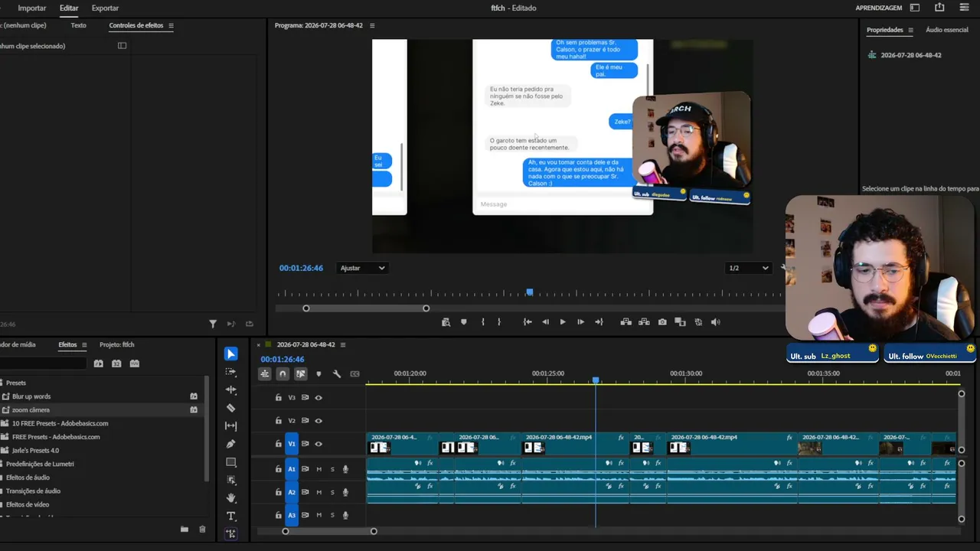Toggle A2 track targeting button
Image resolution: width=980 pixels, height=551 pixels.
click(x=292, y=492)
